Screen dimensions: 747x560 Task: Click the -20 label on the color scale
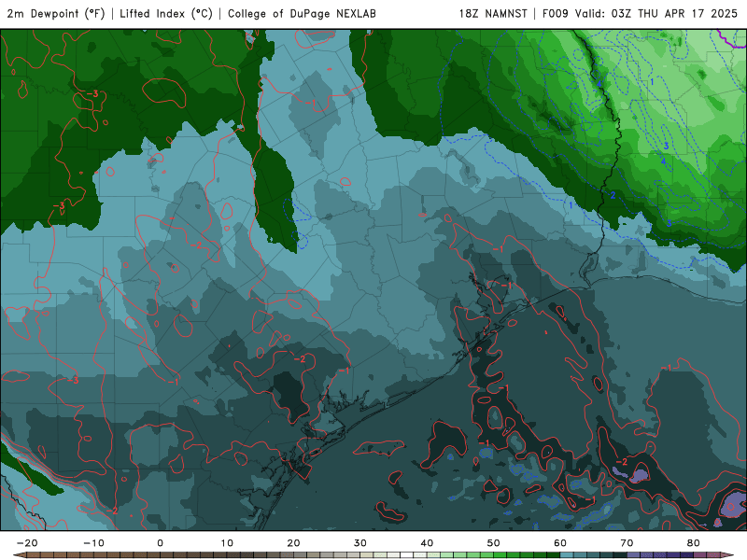[x=27, y=543]
